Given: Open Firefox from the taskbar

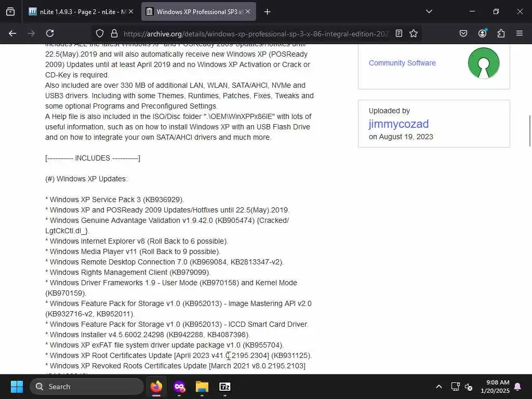Looking at the screenshot, I should [x=156, y=387].
